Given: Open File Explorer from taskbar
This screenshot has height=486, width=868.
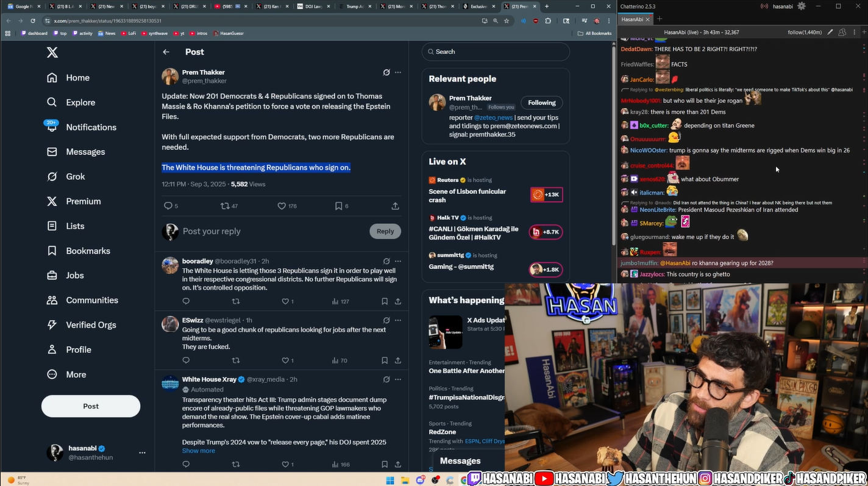Looking at the screenshot, I should 404,480.
